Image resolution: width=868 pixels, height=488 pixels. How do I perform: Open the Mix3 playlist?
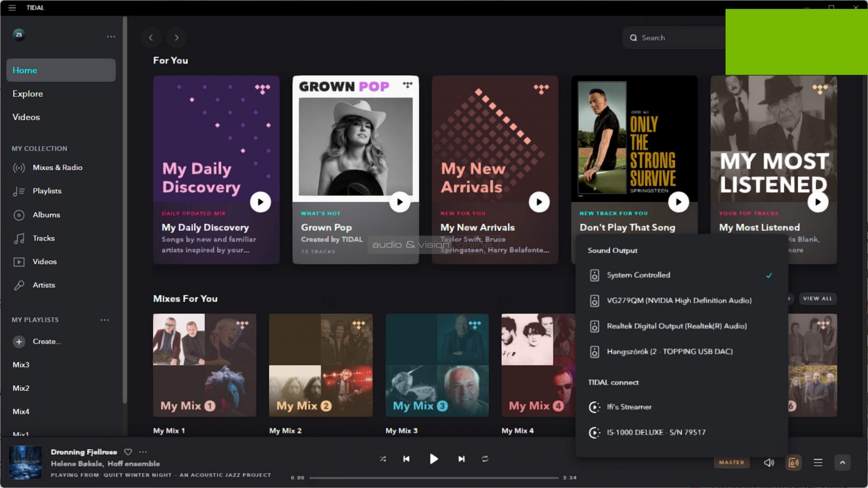click(x=21, y=365)
